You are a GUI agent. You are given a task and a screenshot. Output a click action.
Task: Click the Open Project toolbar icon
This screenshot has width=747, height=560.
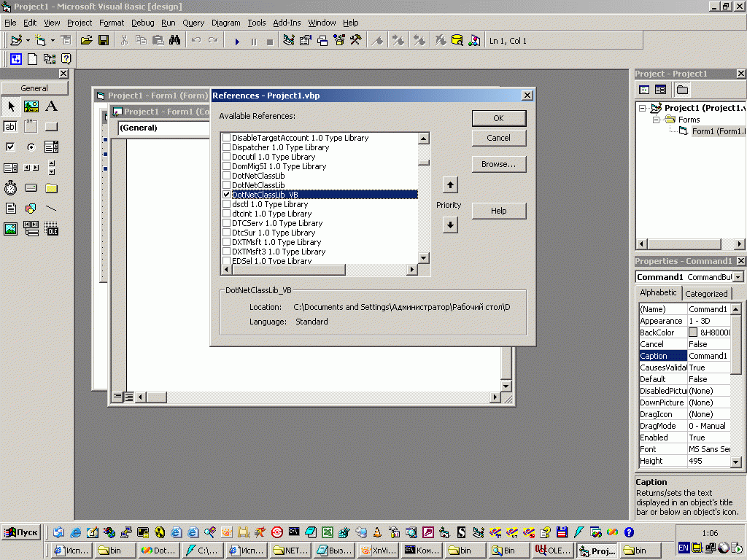[86, 41]
